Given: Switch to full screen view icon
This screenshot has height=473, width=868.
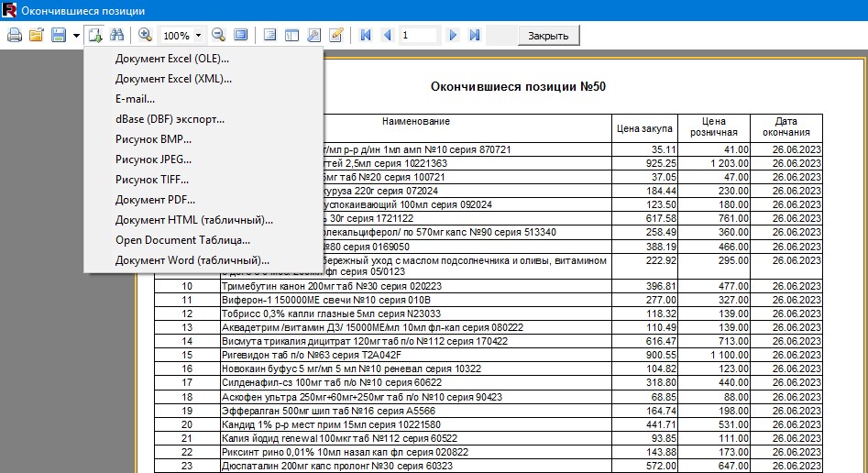Looking at the screenshot, I should point(241,36).
